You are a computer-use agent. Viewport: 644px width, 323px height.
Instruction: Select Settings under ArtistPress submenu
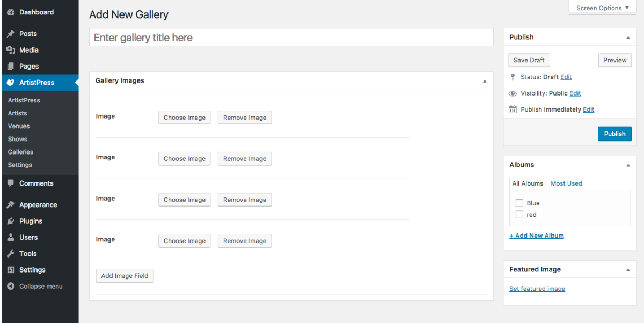point(20,165)
